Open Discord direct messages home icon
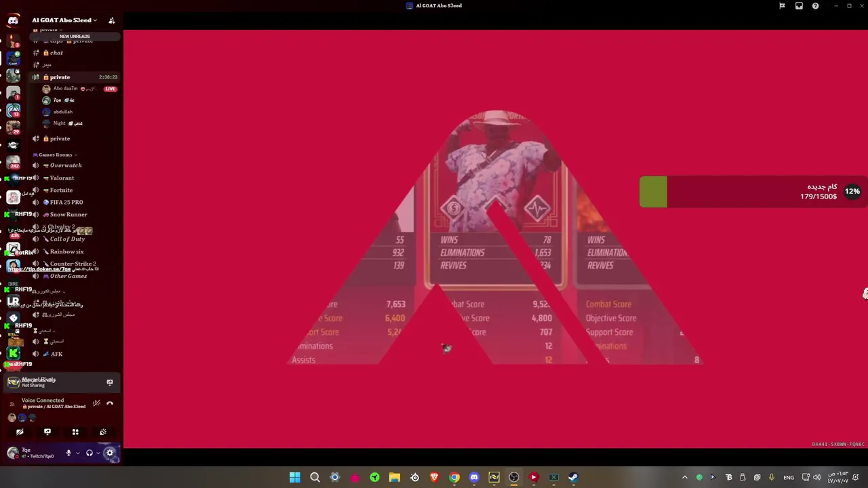Screen dimensions: 868x488 click(13, 20)
